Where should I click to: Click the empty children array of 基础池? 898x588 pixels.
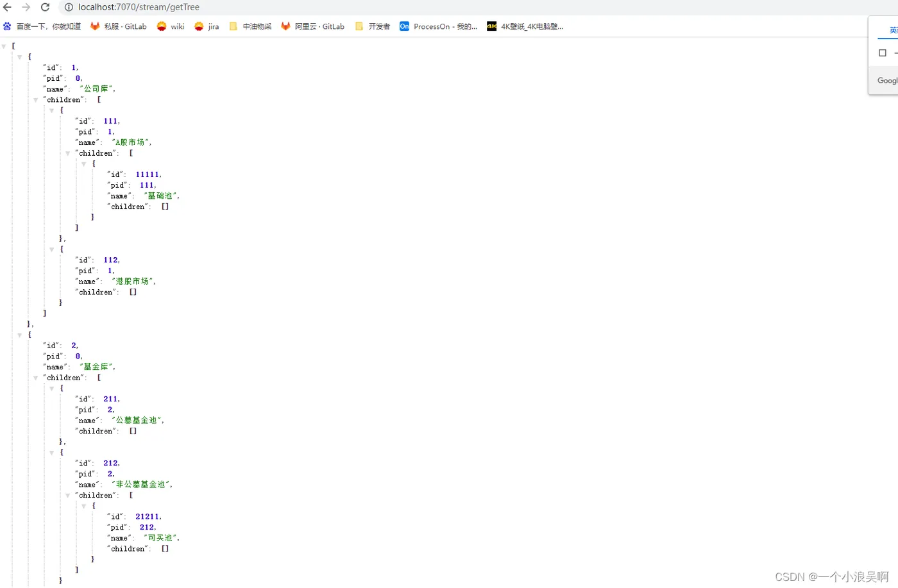point(165,206)
